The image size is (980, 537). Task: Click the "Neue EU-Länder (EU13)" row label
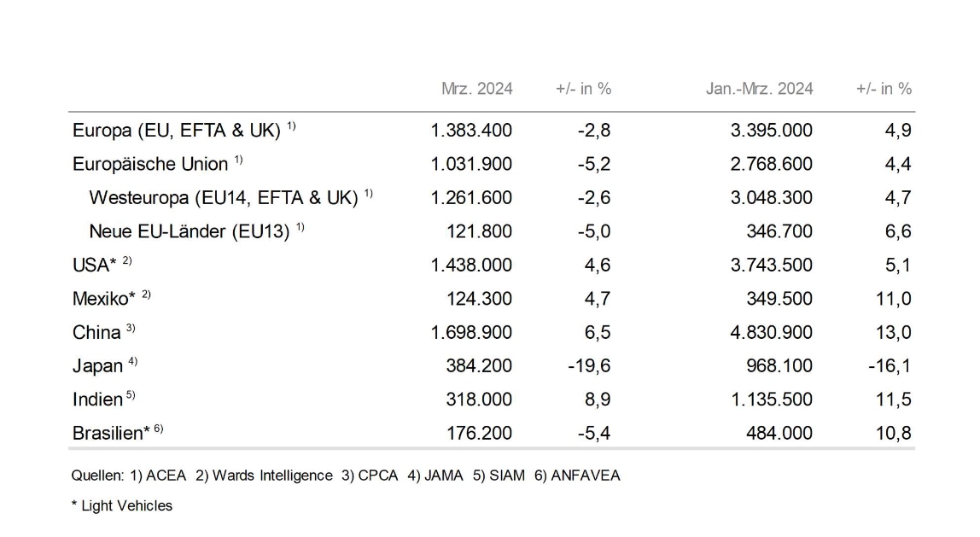pos(189,231)
